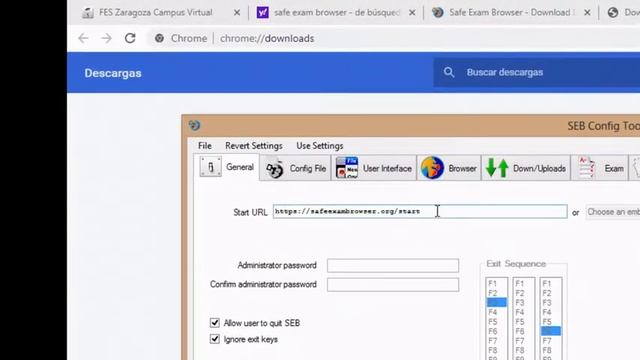Viewport: 640px width, 360px height.
Task: Select F5 in second exit sequence list
Action: point(523,322)
